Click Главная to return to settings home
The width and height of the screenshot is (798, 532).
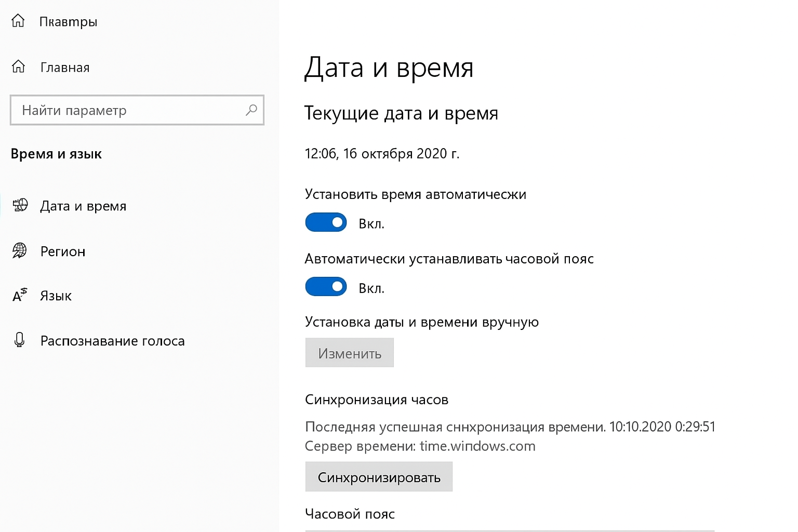coord(64,66)
